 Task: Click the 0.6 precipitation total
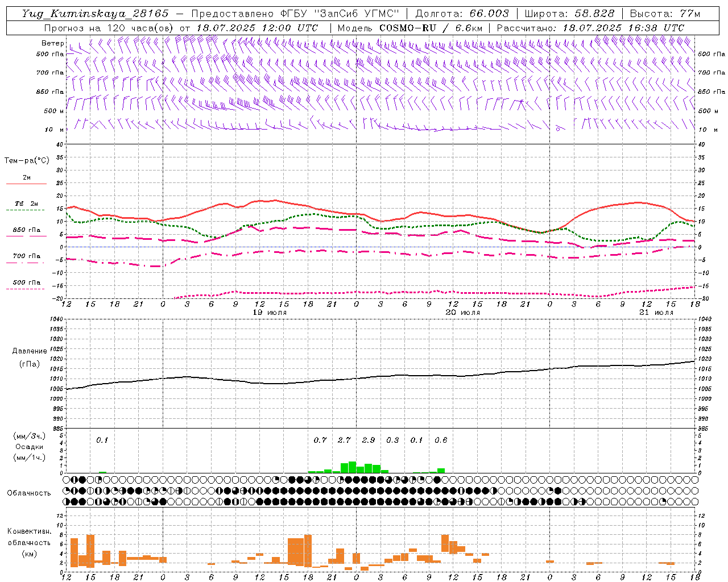tap(441, 440)
